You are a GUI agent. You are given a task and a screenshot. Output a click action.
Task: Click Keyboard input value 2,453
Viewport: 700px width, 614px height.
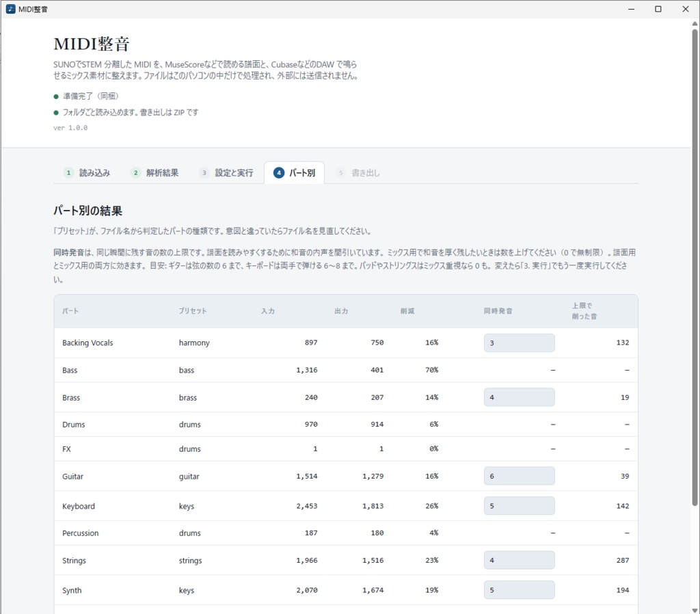(x=307, y=506)
